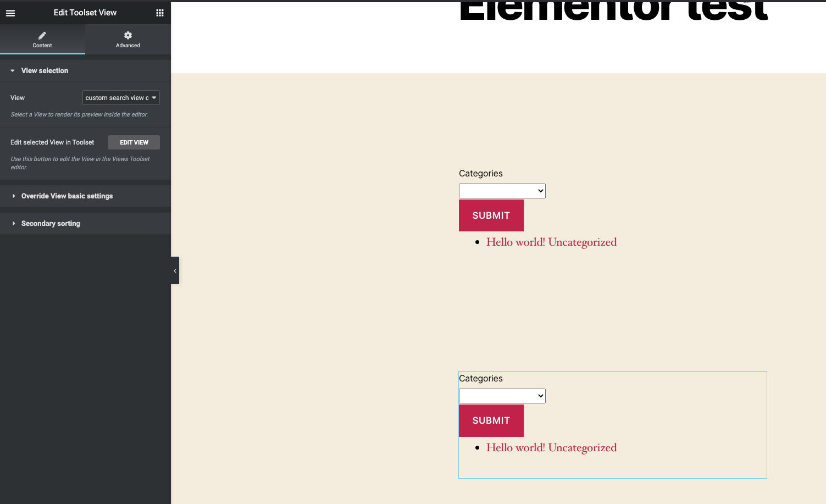Switch to the Advanced tab
This screenshot has width=826, height=504.
(x=128, y=40)
